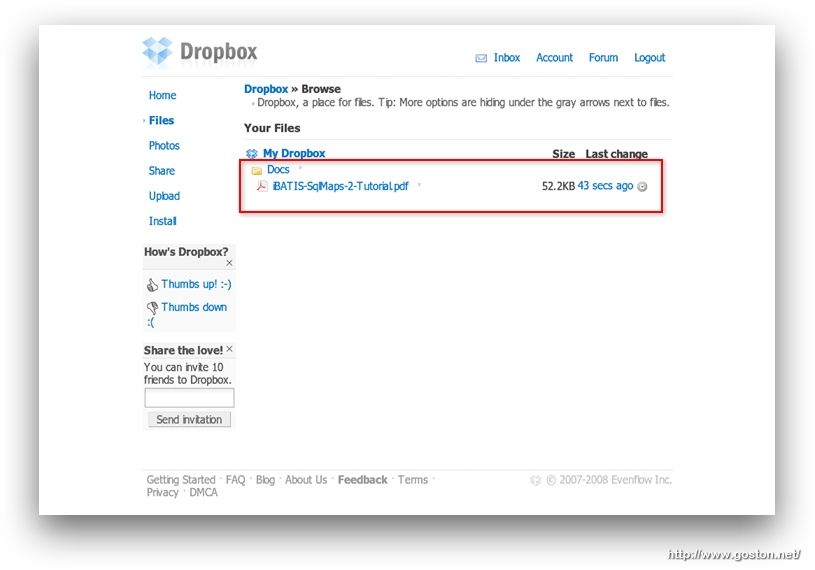Viewport: 815px width, 570px height.
Task: Click the PDF icon beside iBATIS tutorial file
Action: coord(262,186)
